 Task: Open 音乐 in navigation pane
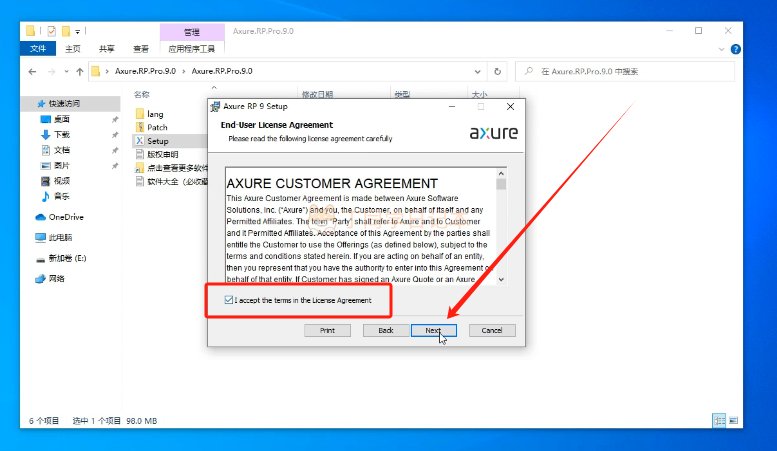(62, 196)
